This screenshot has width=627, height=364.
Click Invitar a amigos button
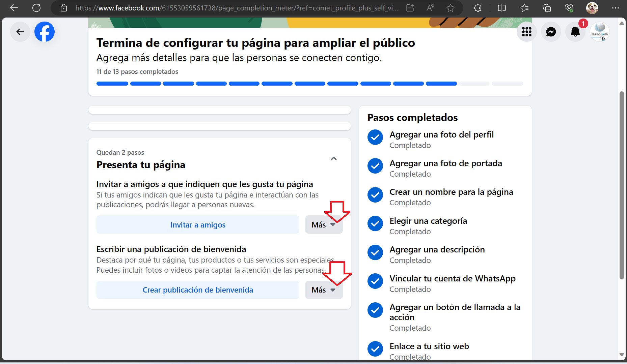click(198, 225)
